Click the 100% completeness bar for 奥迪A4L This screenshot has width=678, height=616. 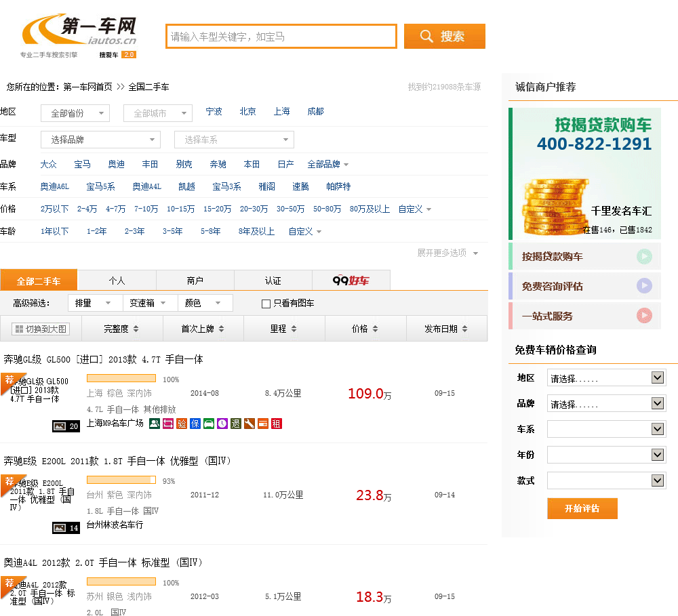pyautogui.click(x=121, y=581)
